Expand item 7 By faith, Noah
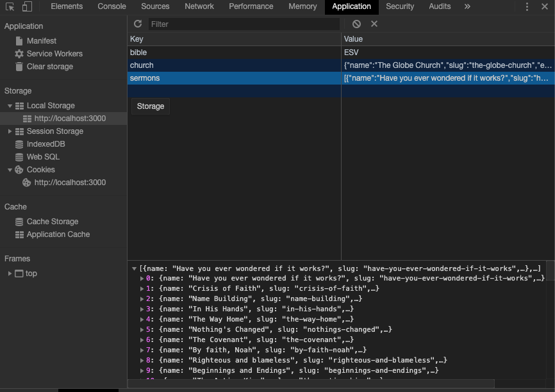Viewport: 555px width, 392px height. pos(142,350)
